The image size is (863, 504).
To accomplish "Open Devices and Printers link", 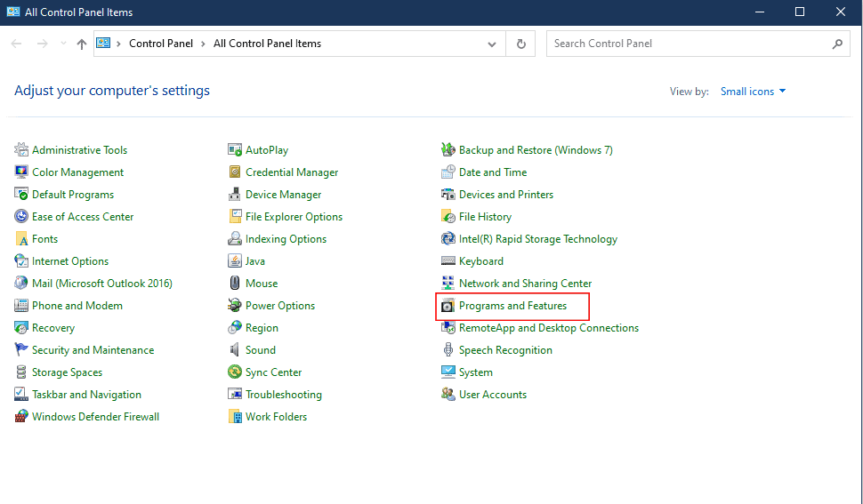I will (506, 194).
